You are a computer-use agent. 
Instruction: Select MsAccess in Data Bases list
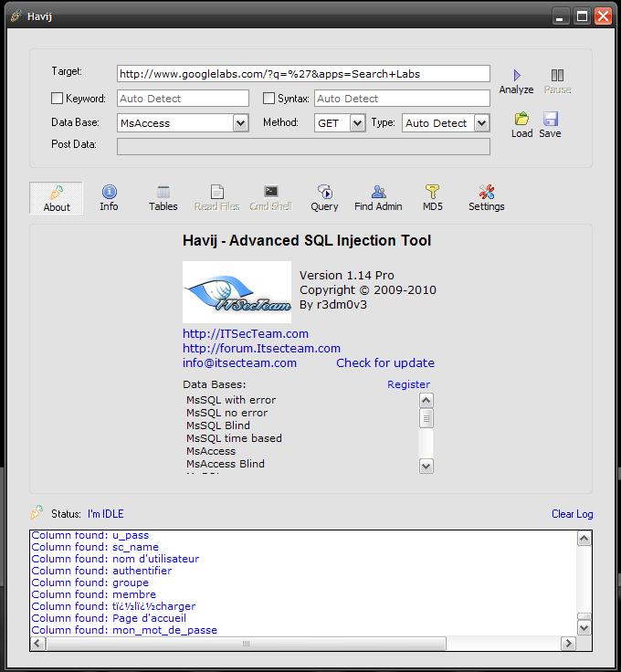[211, 451]
